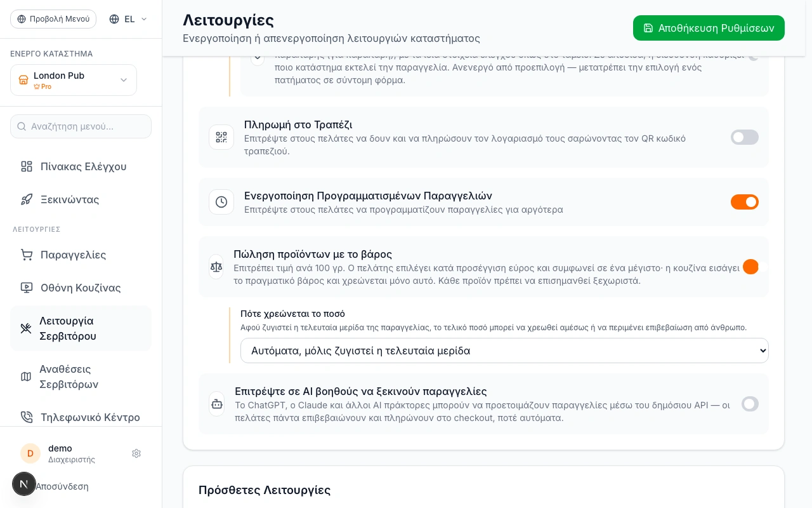Click the Προβολή Μενού button

[x=53, y=19]
